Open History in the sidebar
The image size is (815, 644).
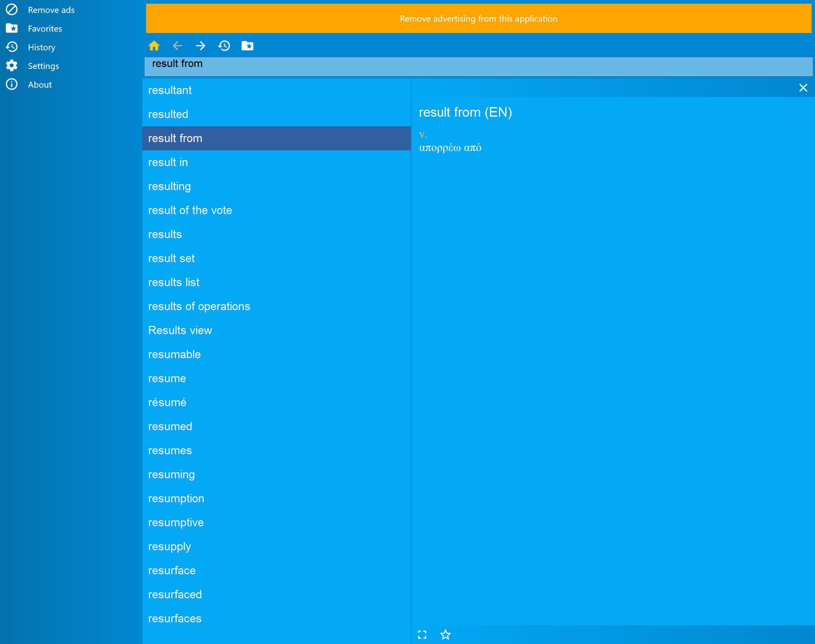click(41, 47)
